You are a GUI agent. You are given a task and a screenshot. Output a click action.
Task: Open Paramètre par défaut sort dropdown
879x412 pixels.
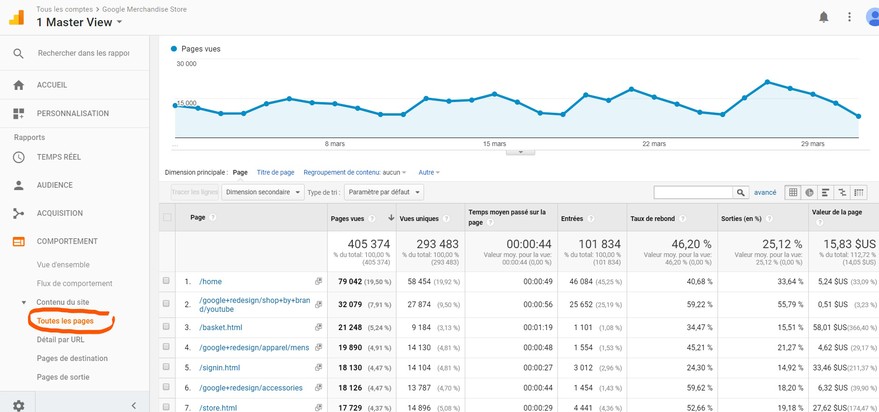[x=384, y=192]
